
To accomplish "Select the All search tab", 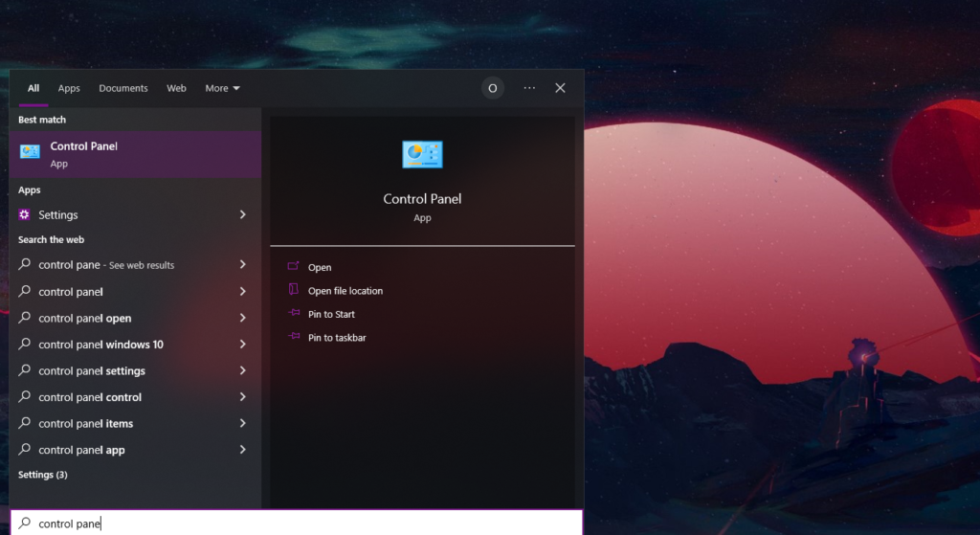I will pyautogui.click(x=33, y=88).
